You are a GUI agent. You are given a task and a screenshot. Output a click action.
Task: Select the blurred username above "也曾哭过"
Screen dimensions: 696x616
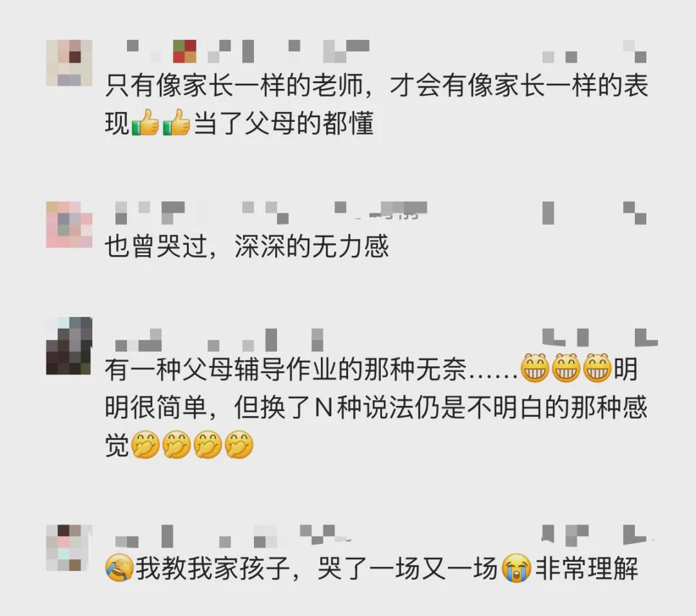tap(271, 213)
